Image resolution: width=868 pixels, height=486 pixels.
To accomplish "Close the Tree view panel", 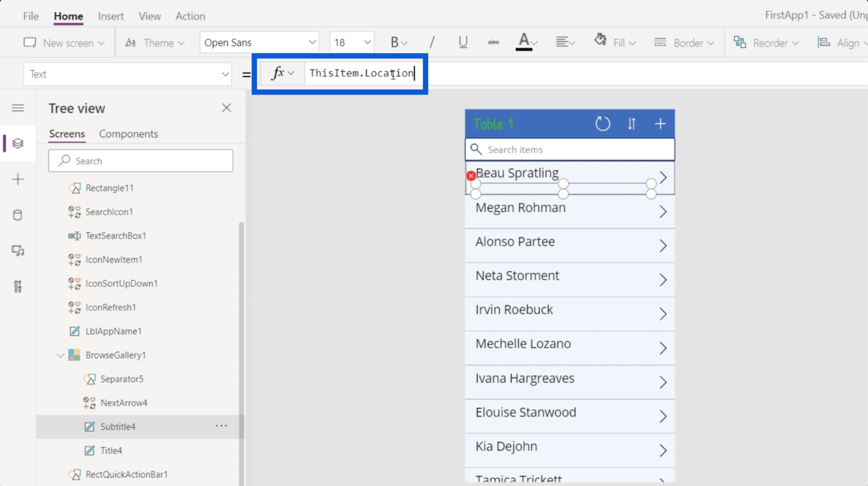I will click(x=226, y=108).
